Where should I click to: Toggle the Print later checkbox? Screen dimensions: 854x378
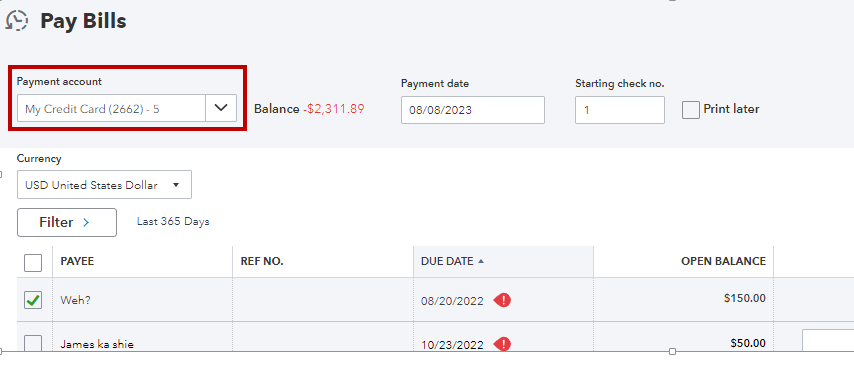coord(691,110)
